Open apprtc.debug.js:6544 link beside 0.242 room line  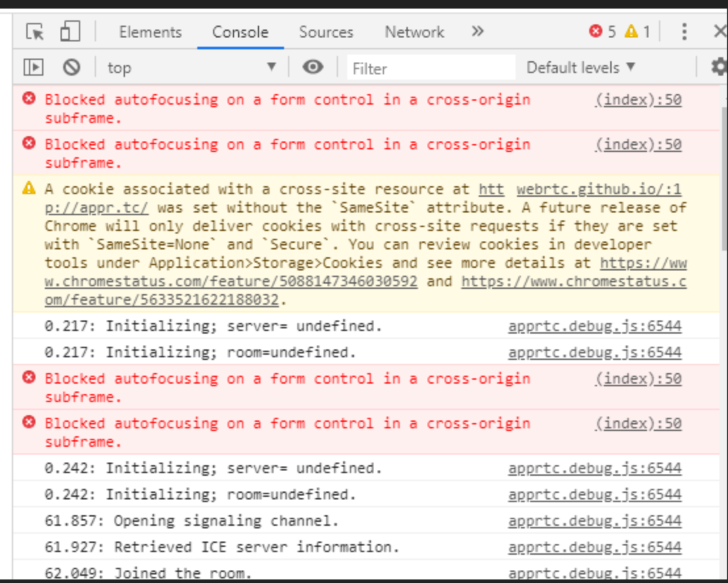click(595, 494)
